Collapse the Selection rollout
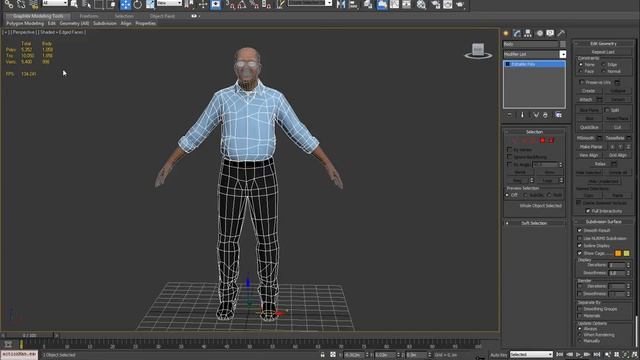 [534, 132]
